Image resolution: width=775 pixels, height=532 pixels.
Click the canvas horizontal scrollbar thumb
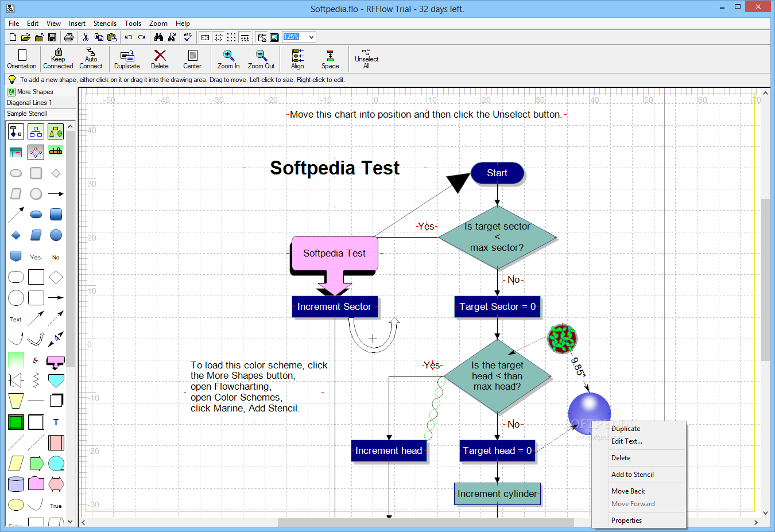425,522
